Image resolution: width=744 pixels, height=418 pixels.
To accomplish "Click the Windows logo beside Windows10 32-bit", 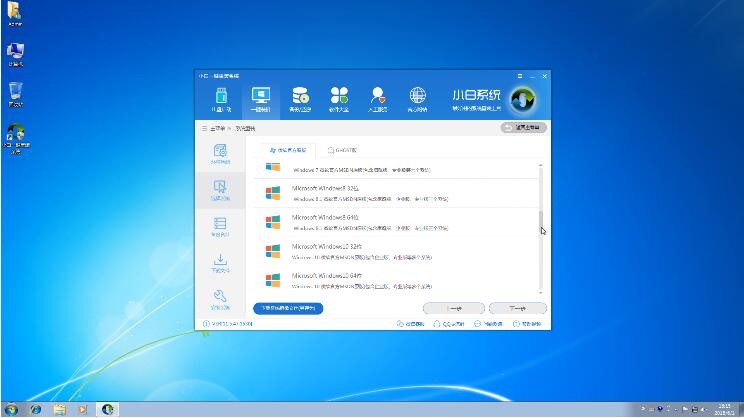I will tap(273, 251).
